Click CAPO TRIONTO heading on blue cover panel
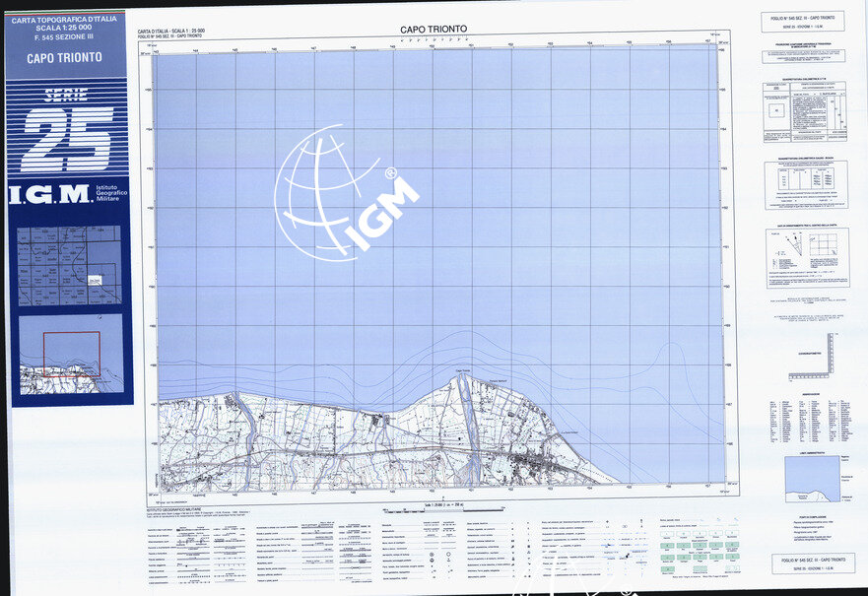This screenshot has width=868, height=596. click(x=65, y=57)
